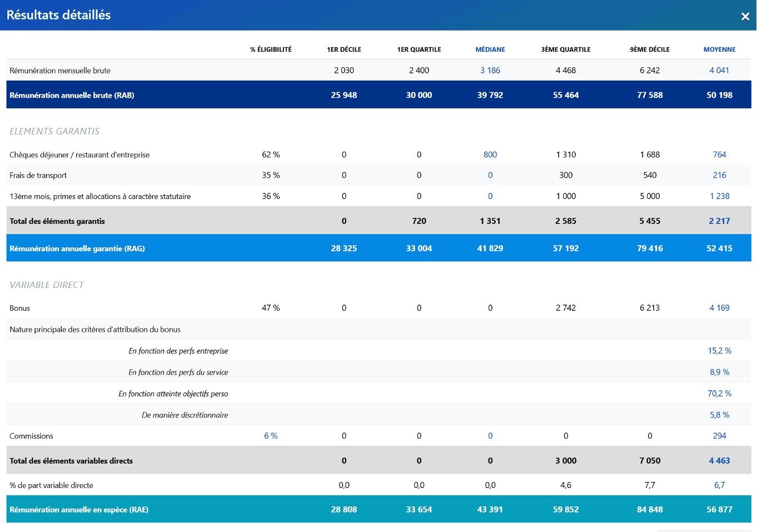Click median value 3 186 for monthly pay
Screen dimensions: 757x532
click(490, 71)
